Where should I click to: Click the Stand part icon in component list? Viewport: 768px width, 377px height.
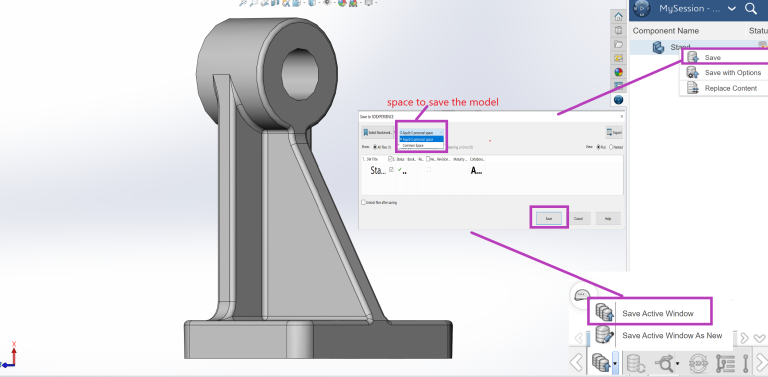pyautogui.click(x=658, y=47)
